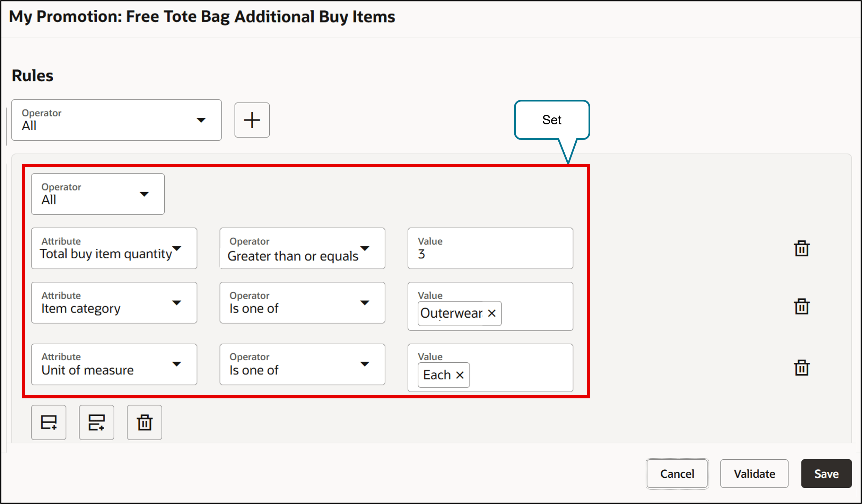Remove the Outerwear value chip
Viewport: 862px width, 504px height.
pos(491,313)
